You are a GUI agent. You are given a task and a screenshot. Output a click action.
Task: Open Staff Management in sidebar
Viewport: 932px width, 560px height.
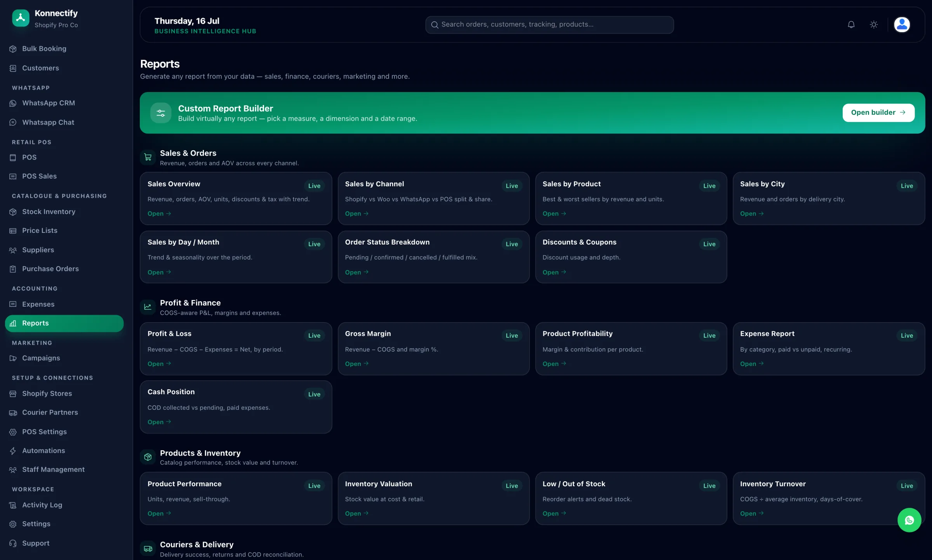point(64,470)
